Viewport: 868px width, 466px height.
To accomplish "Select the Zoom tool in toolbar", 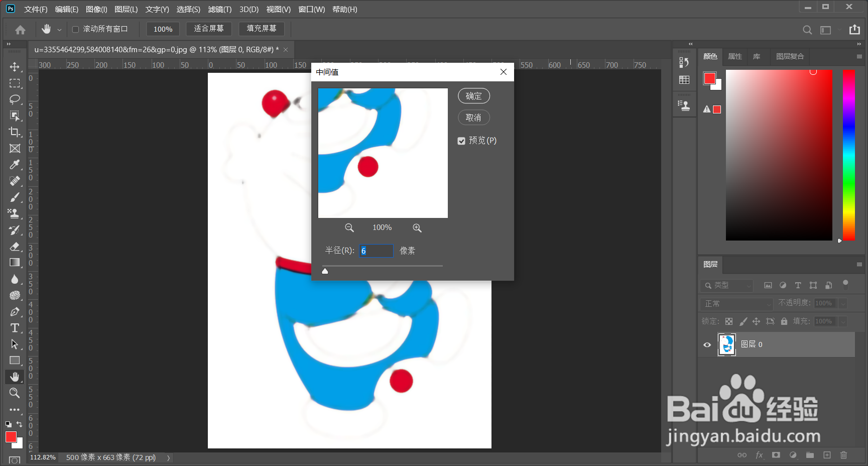I will (15, 393).
